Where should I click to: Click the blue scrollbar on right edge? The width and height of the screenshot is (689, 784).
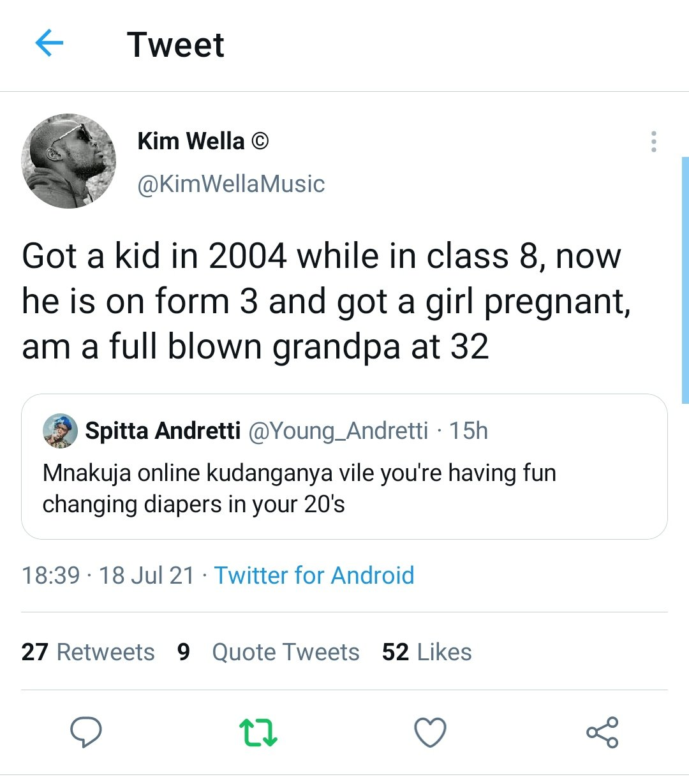[x=685, y=279]
